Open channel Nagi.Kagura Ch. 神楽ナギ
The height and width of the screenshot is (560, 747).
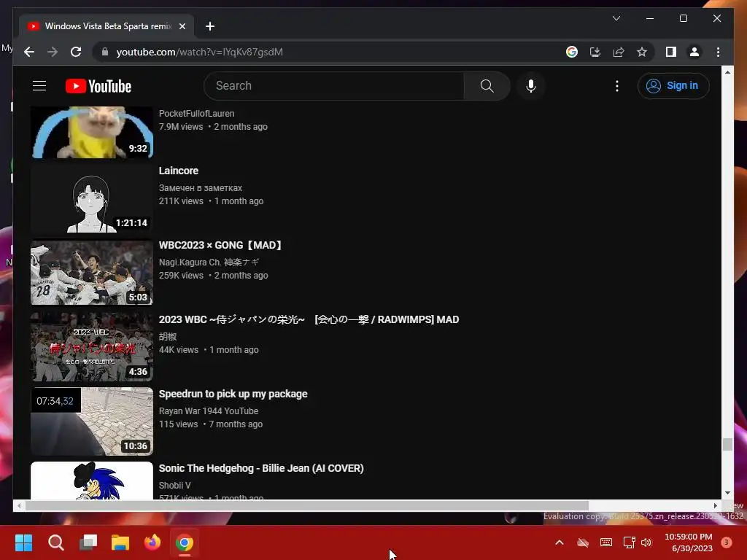tap(209, 262)
